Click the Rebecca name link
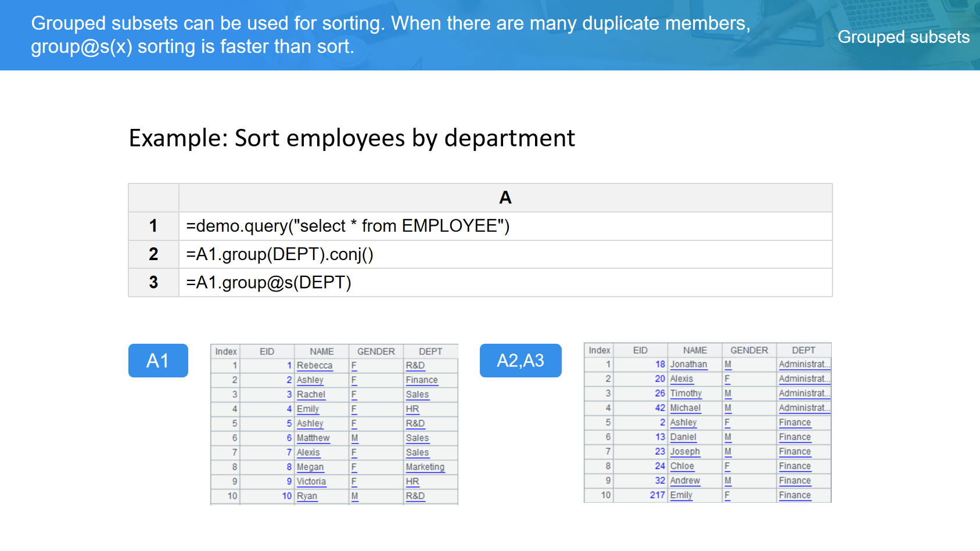Image resolution: width=980 pixels, height=551 pixels. (x=314, y=366)
